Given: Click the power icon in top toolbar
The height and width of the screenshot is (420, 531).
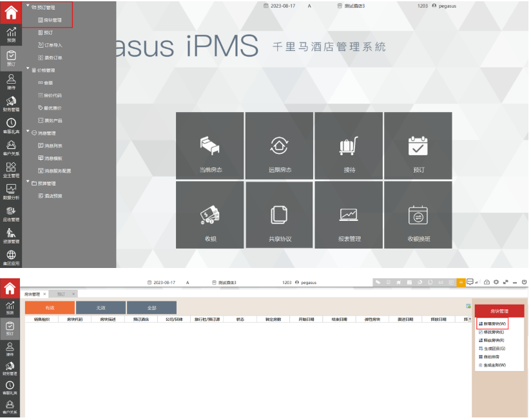Looking at the screenshot, I should tap(524, 282).
